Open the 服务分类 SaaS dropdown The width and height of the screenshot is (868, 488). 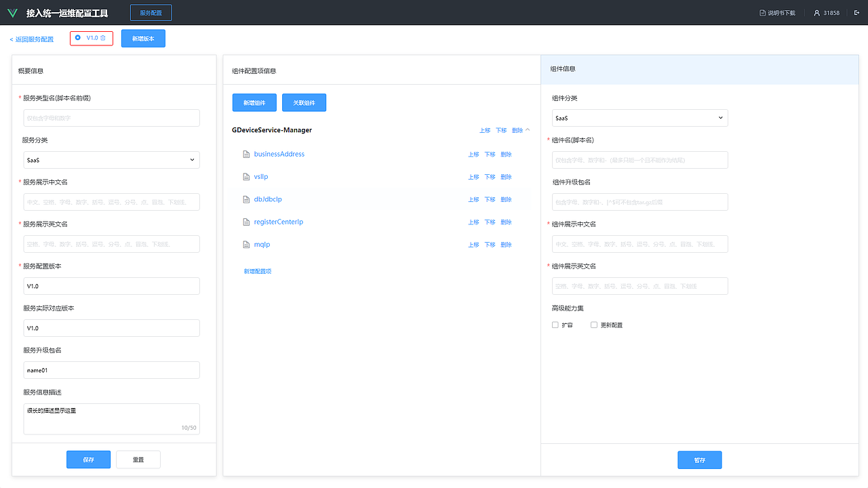pyautogui.click(x=112, y=160)
